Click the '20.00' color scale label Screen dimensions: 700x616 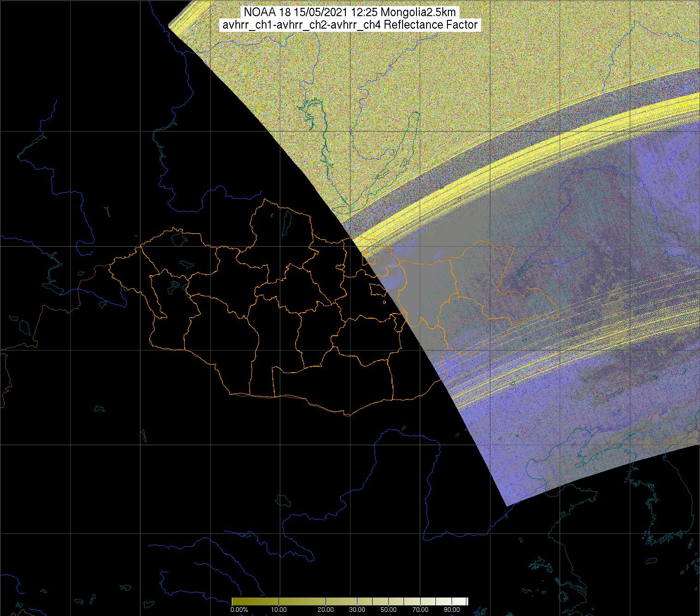[x=326, y=610]
